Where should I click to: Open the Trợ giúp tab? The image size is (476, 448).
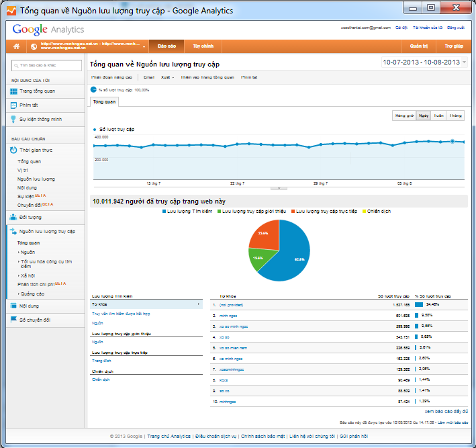pos(454,46)
